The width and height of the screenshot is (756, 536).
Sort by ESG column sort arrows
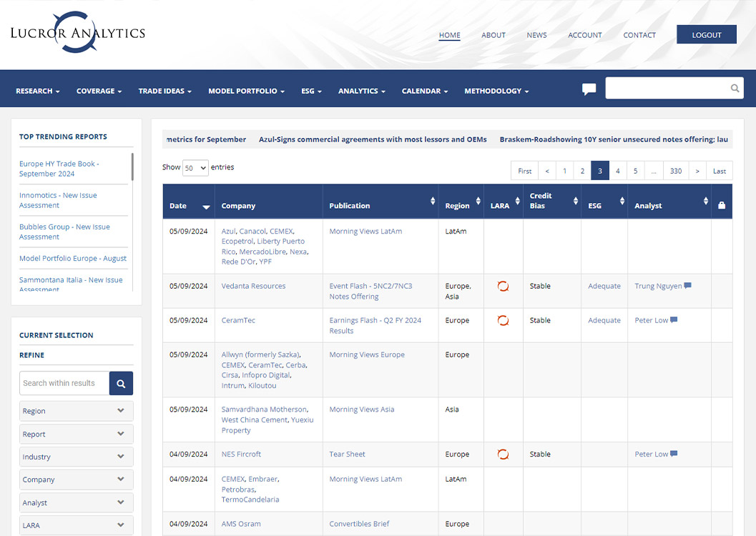tap(622, 202)
